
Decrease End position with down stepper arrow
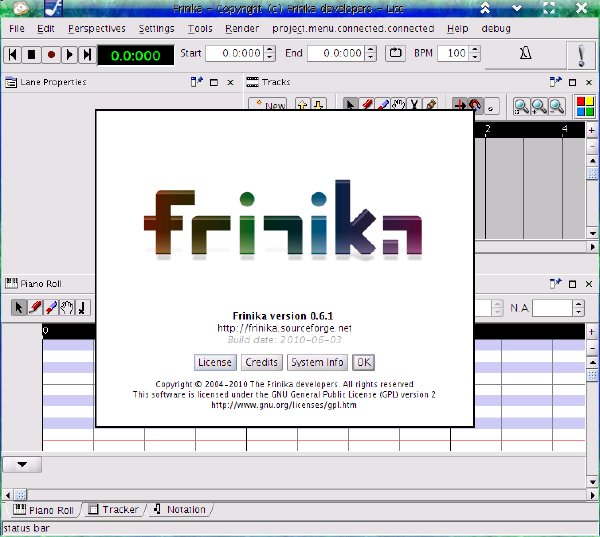point(370,57)
